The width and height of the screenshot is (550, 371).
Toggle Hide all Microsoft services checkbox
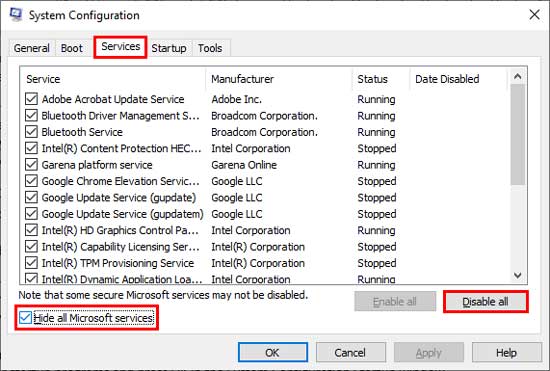[x=25, y=318]
